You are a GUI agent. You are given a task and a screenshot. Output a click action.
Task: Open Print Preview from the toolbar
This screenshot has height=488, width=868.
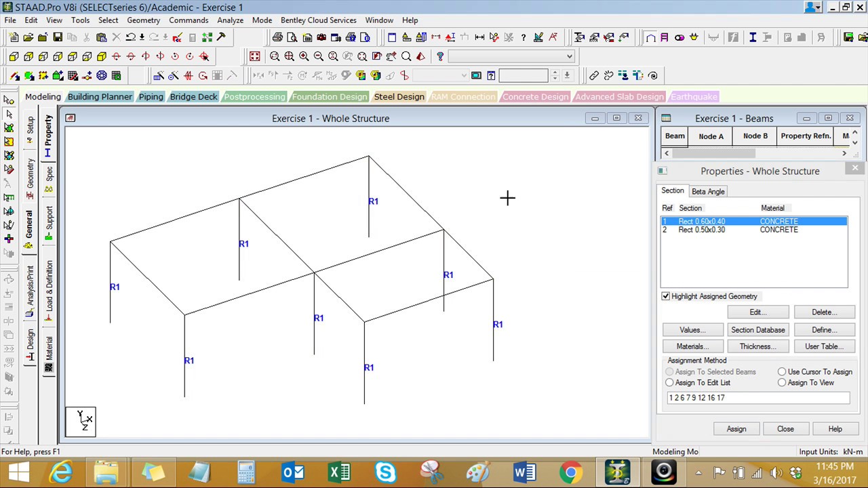(x=292, y=37)
